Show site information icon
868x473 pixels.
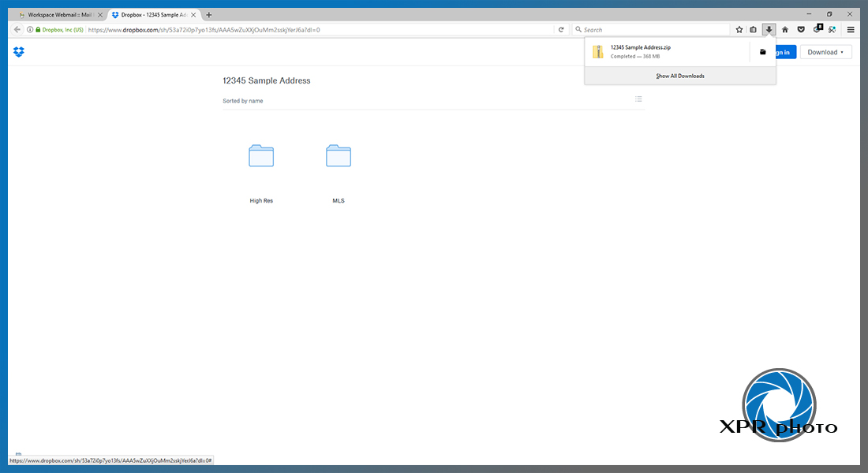[x=30, y=30]
